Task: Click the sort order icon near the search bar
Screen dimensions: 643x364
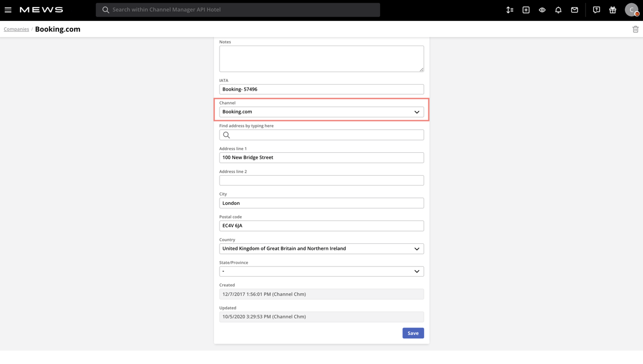Action: click(509, 9)
